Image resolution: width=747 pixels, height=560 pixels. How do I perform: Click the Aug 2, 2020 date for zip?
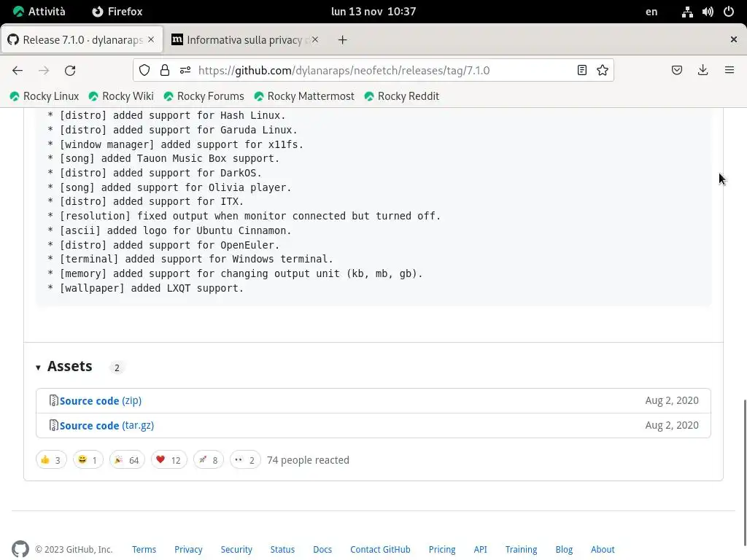coord(672,400)
